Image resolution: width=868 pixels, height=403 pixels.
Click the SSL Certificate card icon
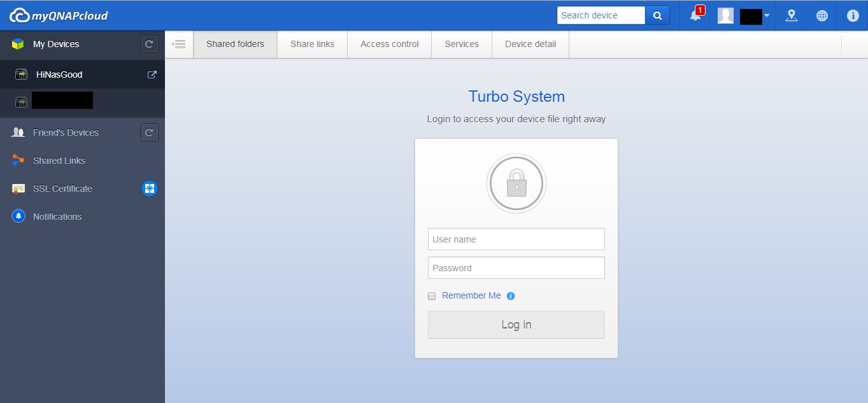click(18, 188)
